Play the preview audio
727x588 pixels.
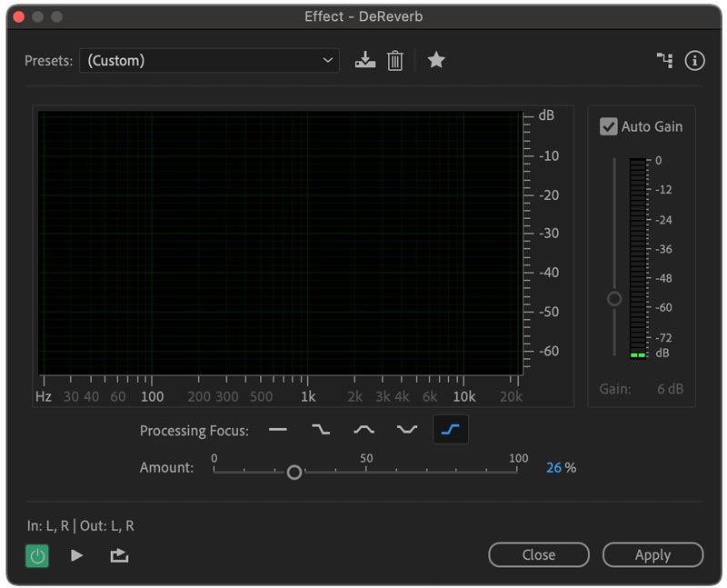(76, 555)
